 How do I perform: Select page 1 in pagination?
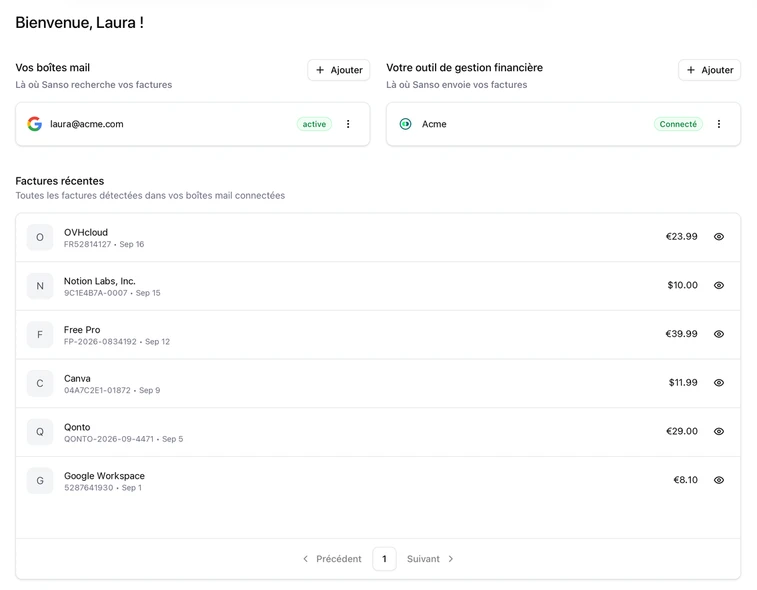click(x=384, y=559)
